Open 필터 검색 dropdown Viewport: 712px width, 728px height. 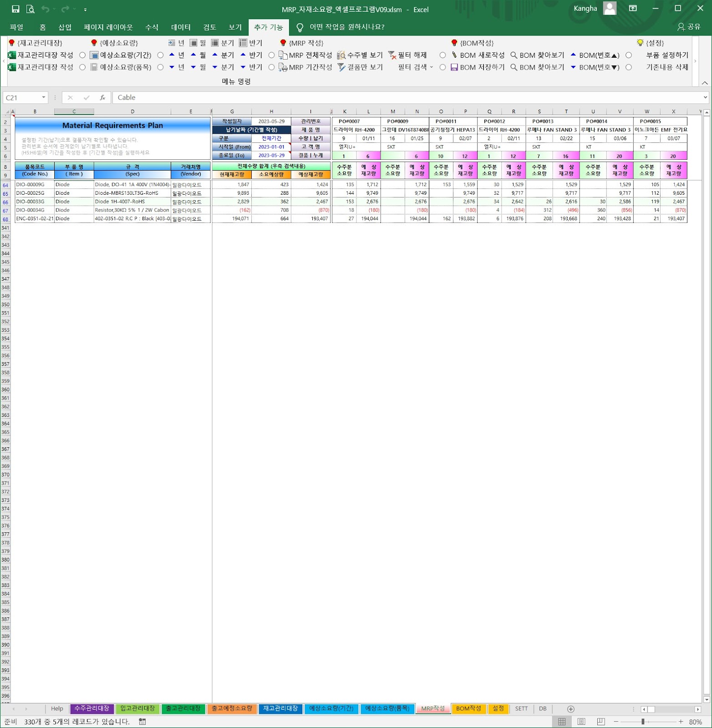415,67
